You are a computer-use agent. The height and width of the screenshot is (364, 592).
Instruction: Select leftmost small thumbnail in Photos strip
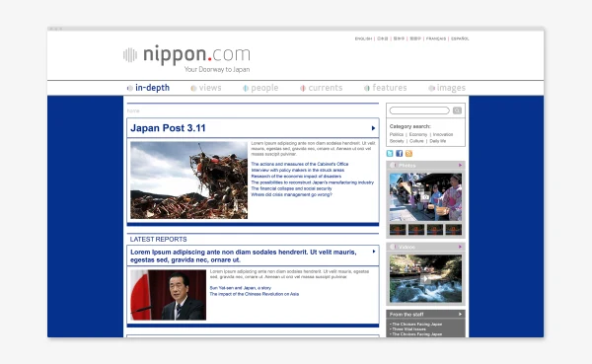click(x=398, y=229)
